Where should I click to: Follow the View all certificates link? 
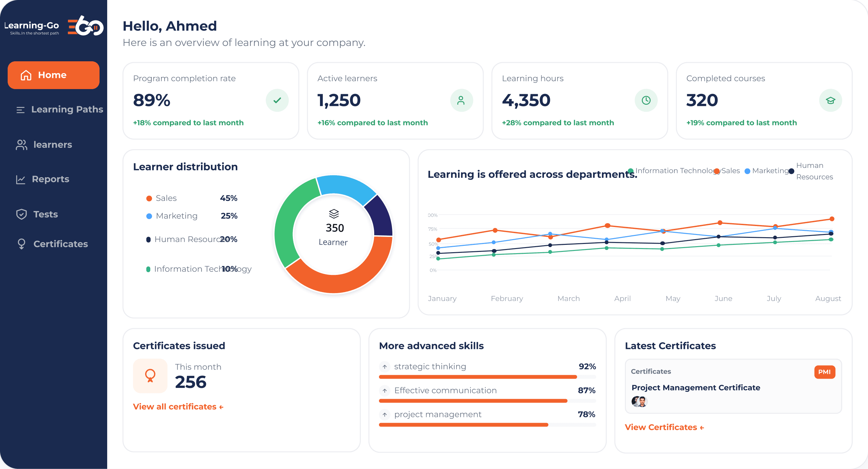point(178,407)
